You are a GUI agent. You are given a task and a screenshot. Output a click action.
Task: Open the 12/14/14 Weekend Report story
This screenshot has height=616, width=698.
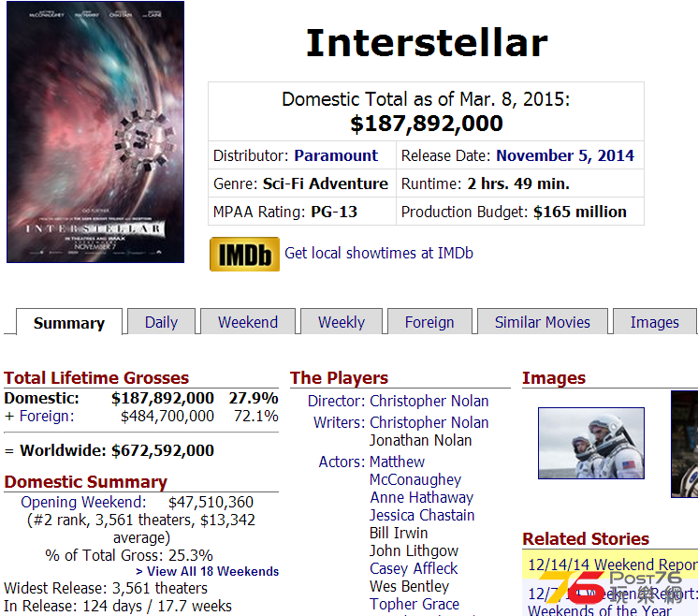(x=613, y=565)
